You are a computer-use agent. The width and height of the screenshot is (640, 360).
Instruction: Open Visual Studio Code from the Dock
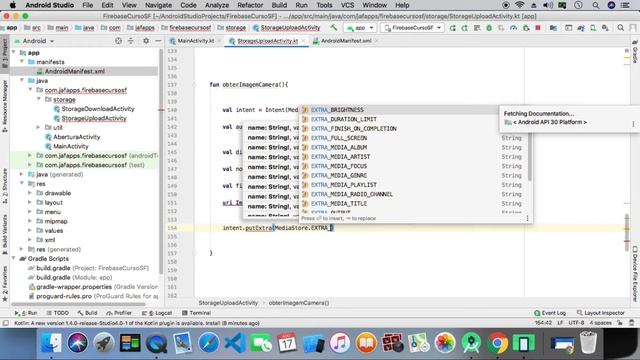pyautogui.click(x=235, y=342)
